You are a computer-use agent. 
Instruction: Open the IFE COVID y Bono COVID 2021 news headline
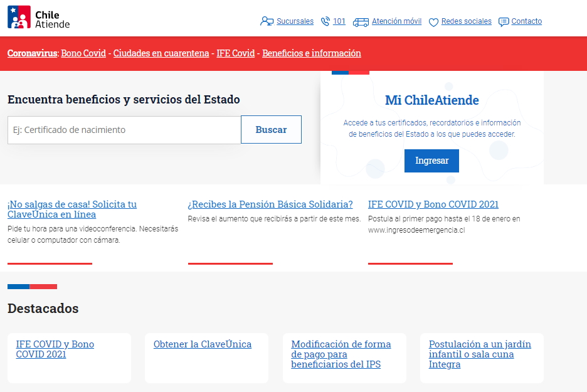click(x=433, y=204)
